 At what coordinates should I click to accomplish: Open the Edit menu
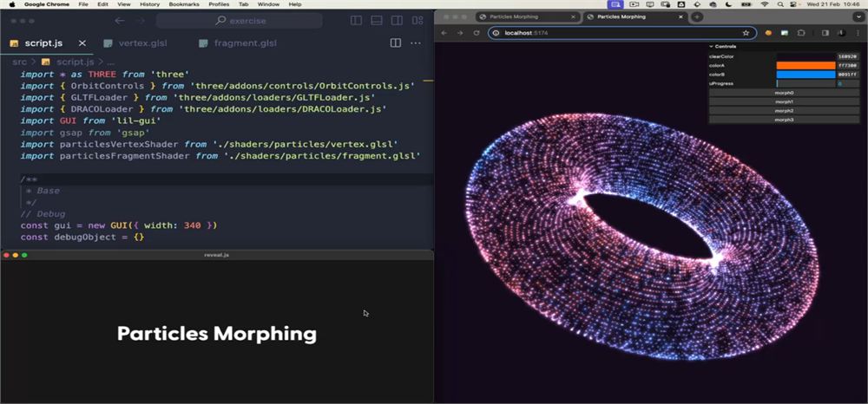102,4
